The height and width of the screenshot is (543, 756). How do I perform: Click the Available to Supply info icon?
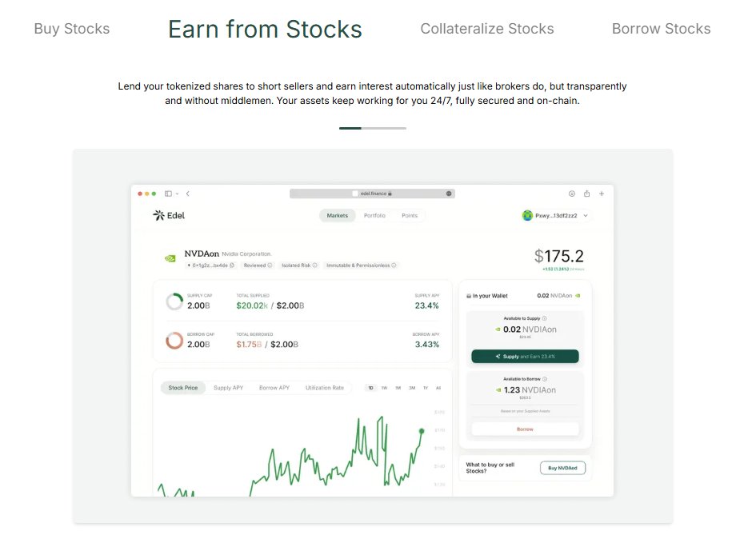pyautogui.click(x=544, y=318)
